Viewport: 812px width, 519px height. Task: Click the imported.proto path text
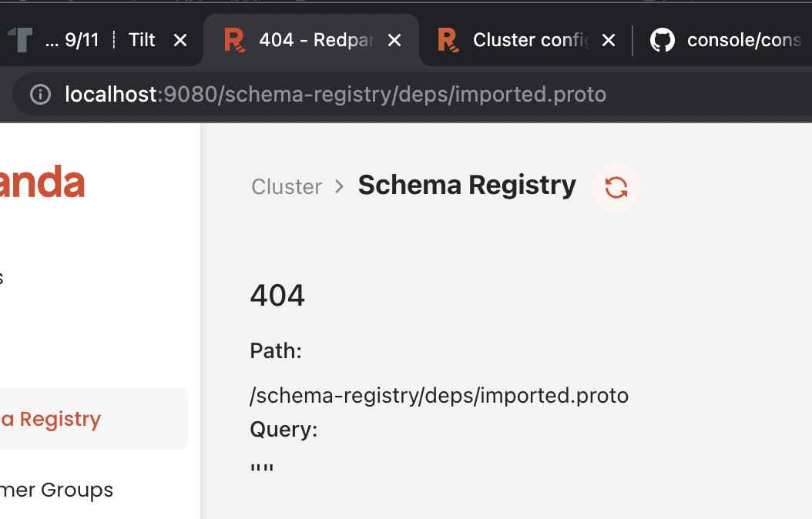click(x=438, y=395)
